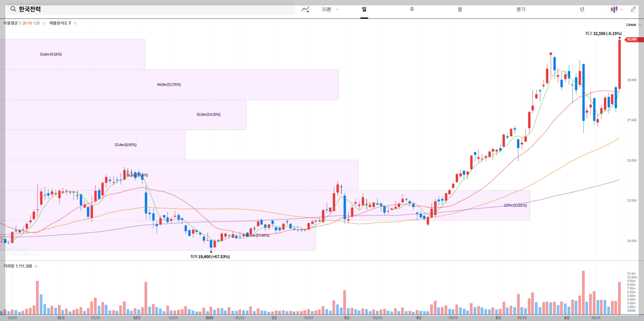Remove the 거래량 volume indicator with its x

(36, 266)
